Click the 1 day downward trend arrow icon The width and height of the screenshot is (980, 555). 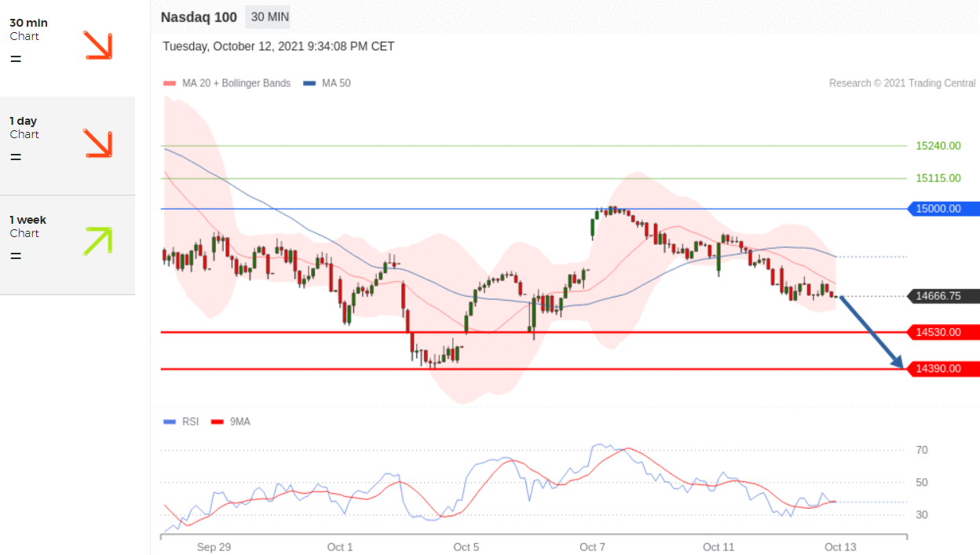[x=98, y=144]
